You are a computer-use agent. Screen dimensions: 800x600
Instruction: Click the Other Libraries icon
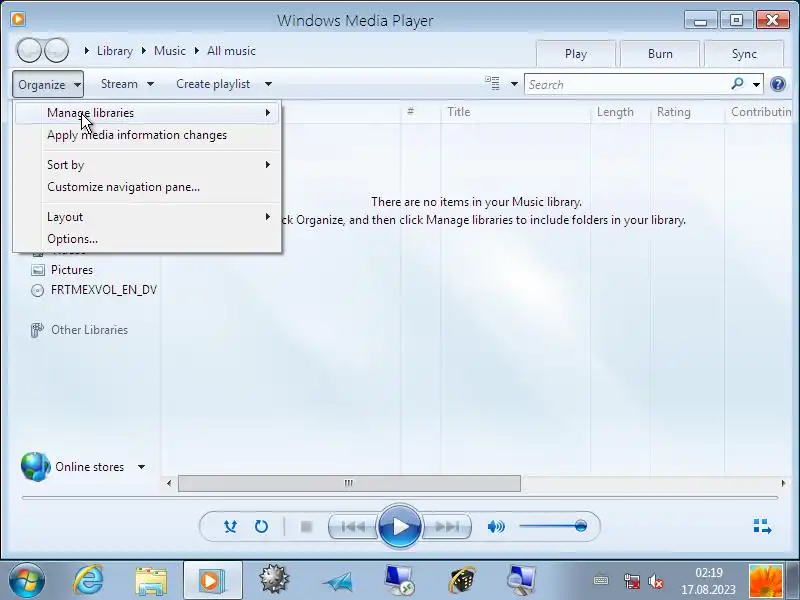[x=37, y=330]
